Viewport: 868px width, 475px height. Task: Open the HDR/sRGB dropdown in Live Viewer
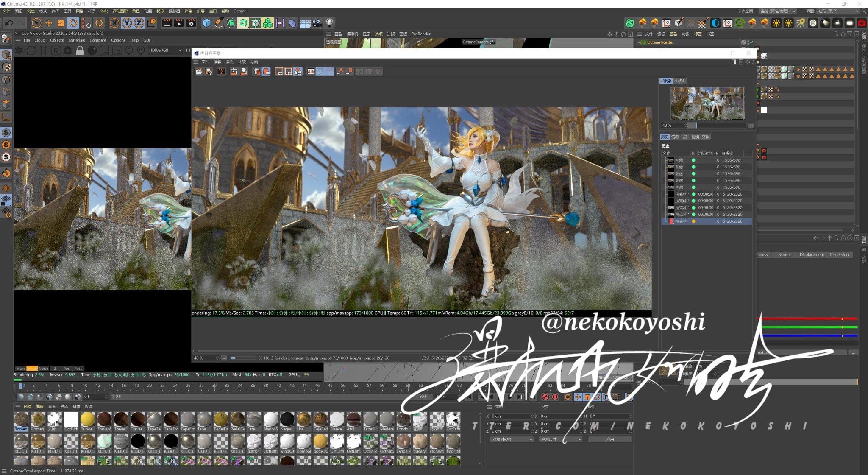tap(165, 50)
